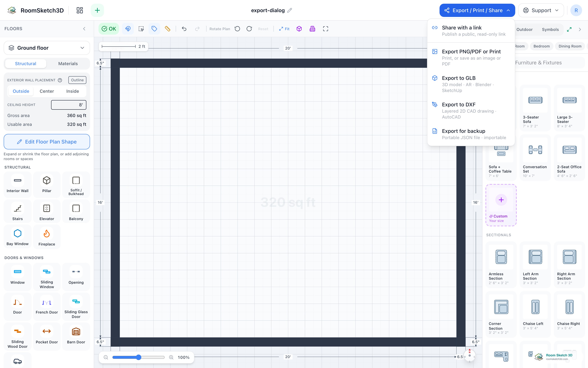
Task: Select the Corner Section thumbnail
Action: click(x=501, y=307)
